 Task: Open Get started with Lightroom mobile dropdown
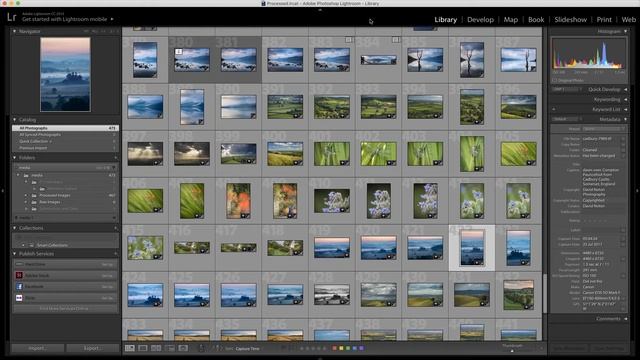click(x=68, y=19)
